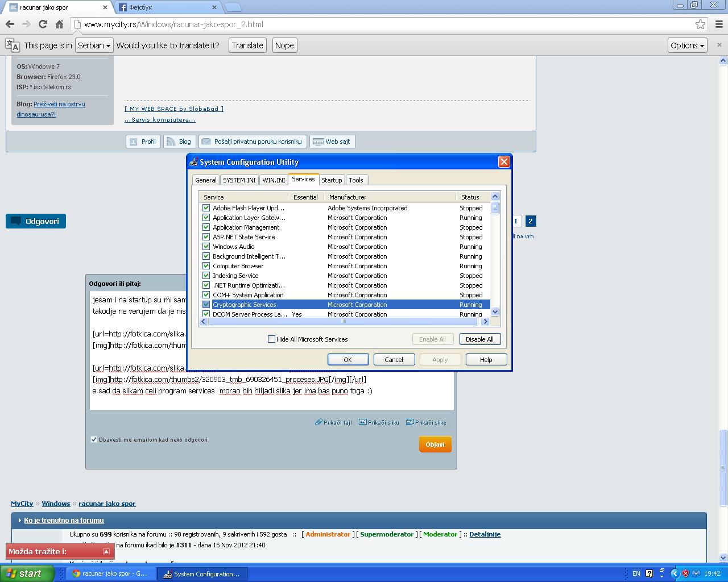Image resolution: width=728 pixels, height=582 pixels.
Task: Reload the mycity.rs page
Action: (43, 24)
